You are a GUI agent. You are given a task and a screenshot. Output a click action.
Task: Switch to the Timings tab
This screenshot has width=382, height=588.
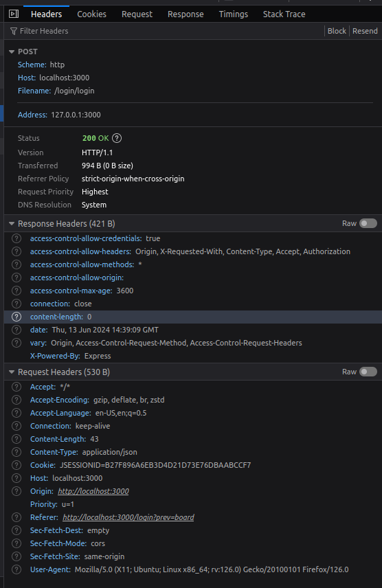(x=234, y=14)
